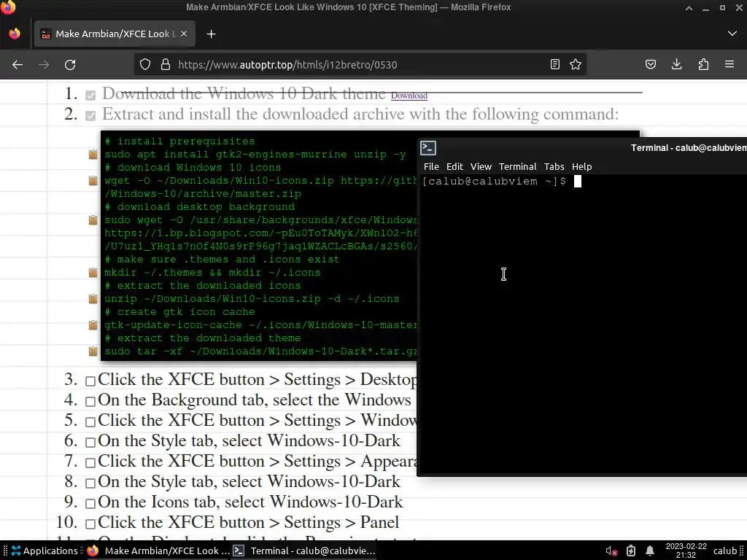Image resolution: width=747 pixels, height=560 pixels.
Task: Open the XFCE Applications menu
Action: (x=44, y=551)
